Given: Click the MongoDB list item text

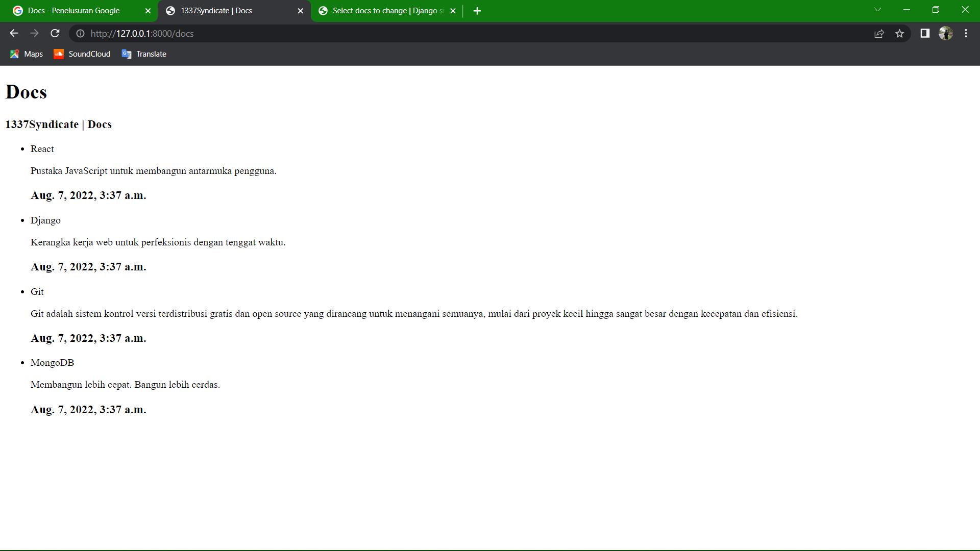Looking at the screenshot, I should tap(52, 363).
